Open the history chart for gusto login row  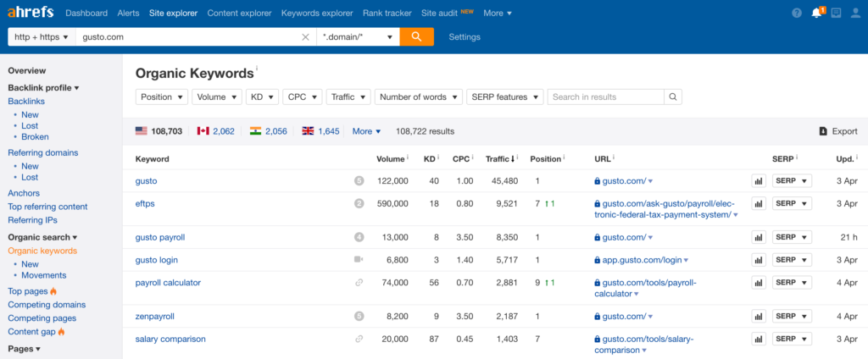(x=759, y=260)
